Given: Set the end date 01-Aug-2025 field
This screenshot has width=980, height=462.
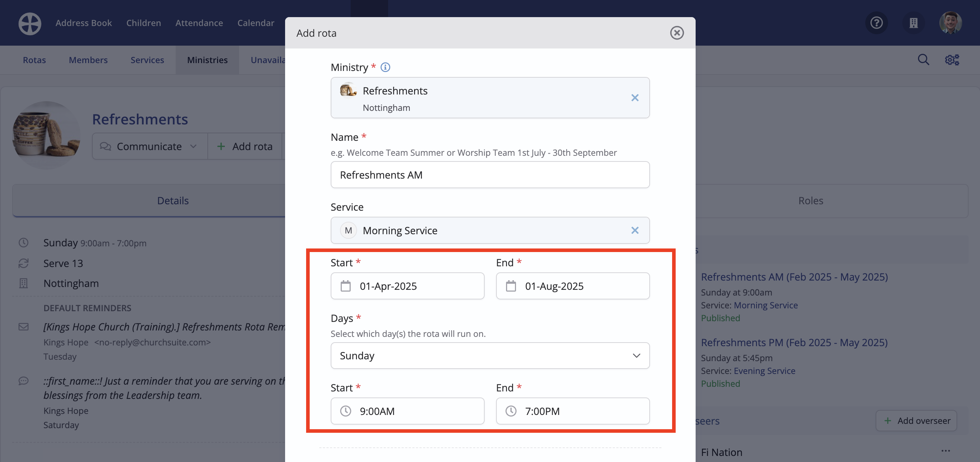Looking at the screenshot, I should (x=573, y=286).
